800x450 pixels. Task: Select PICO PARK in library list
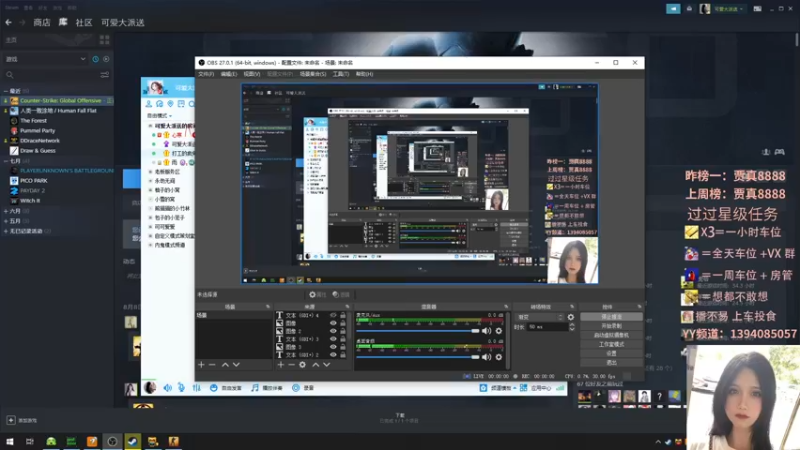pos(34,181)
